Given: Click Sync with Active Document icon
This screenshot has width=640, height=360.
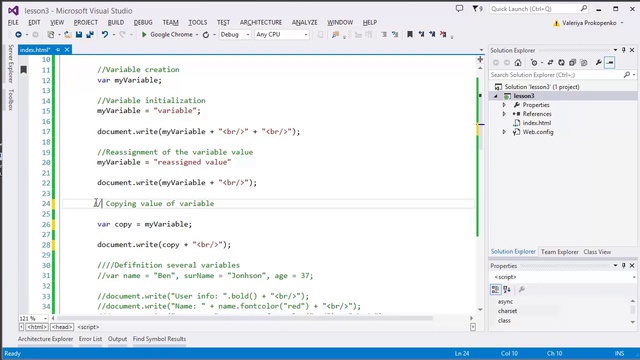Looking at the screenshot, I should [x=550, y=62].
